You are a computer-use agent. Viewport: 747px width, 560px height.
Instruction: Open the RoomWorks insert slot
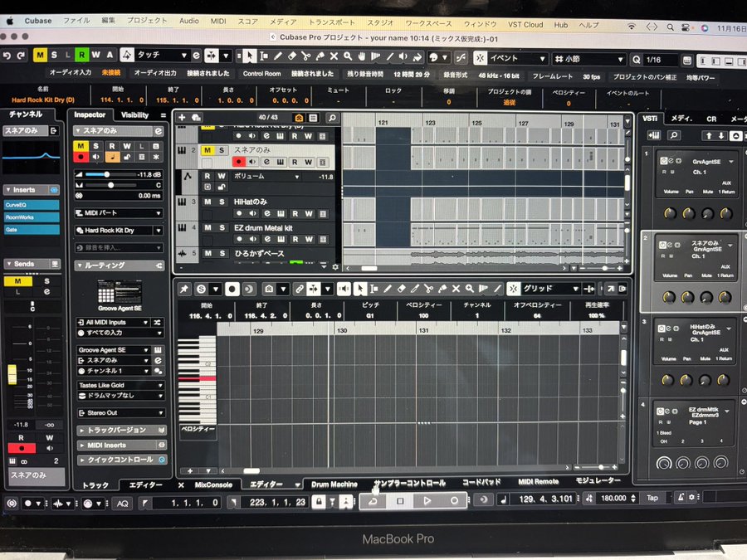click(x=32, y=217)
